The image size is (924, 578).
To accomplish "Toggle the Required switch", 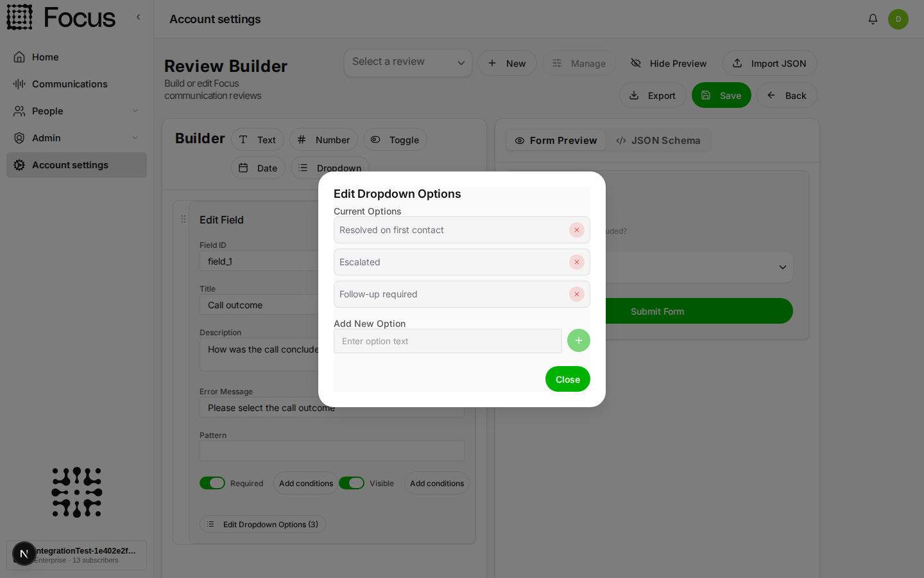I will pyautogui.click(x=212, y=483).
